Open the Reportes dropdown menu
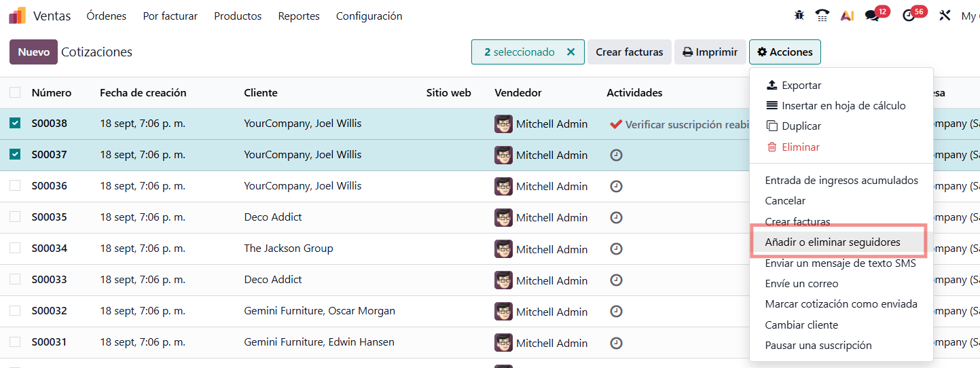980x368 pixels. (x=299, y=16)
